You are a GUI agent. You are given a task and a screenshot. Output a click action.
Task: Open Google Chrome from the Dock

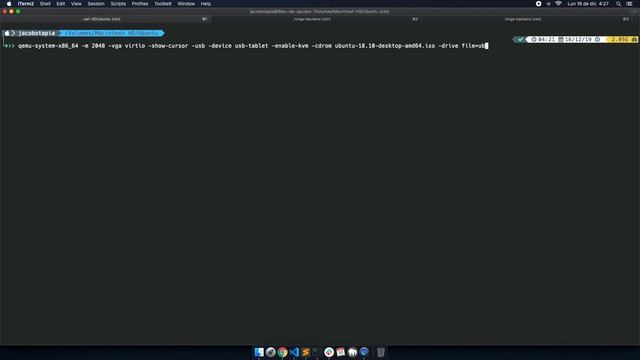[282, 352]
